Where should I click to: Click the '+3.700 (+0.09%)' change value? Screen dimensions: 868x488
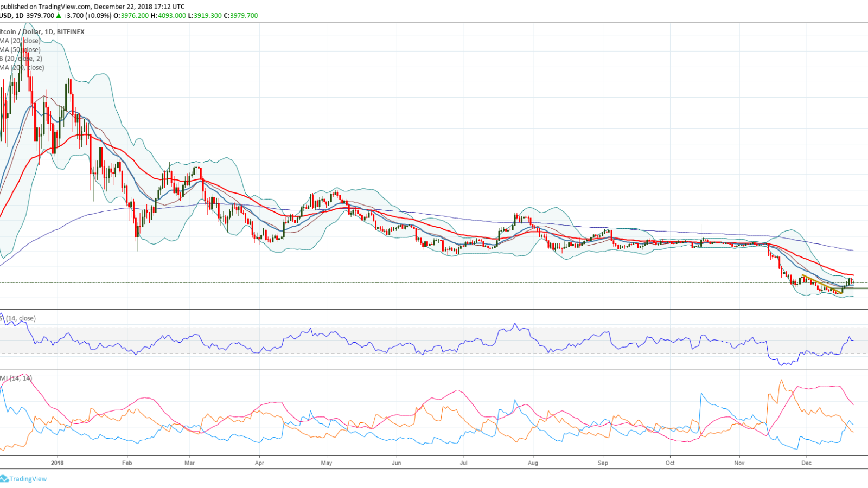pyautogui.click(x=87, y=16)
